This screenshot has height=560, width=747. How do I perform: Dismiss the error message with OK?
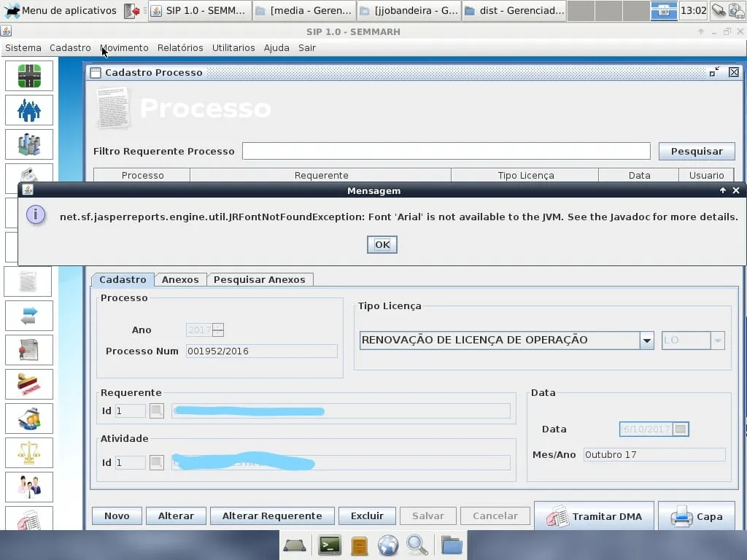[x=382, y=245]
